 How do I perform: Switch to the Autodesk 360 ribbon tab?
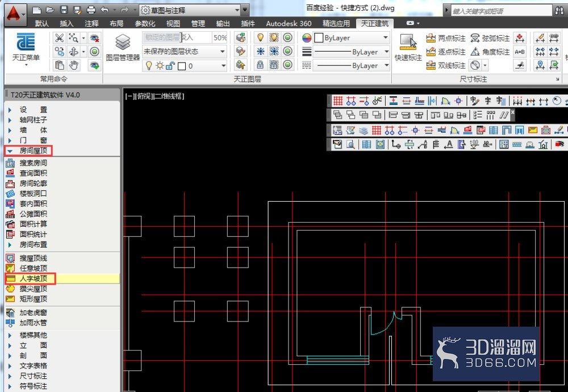(289, 23)
